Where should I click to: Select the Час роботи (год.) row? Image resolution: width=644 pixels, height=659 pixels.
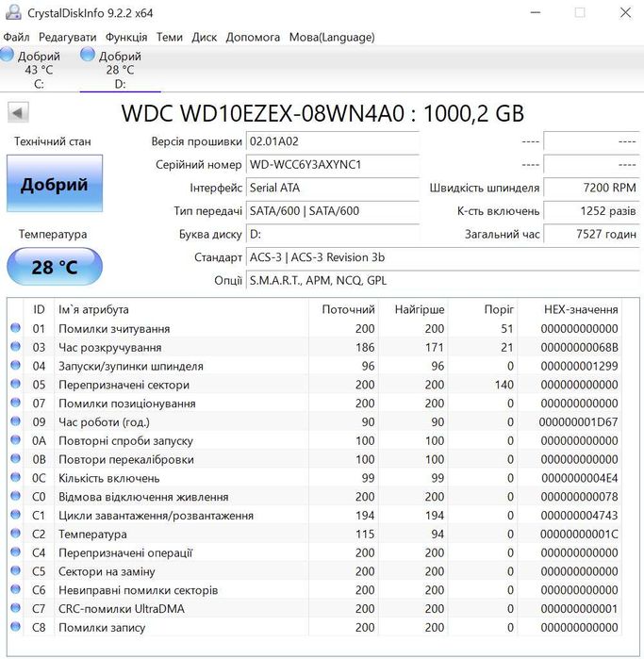pyautogui.click(x=315, y=421)
